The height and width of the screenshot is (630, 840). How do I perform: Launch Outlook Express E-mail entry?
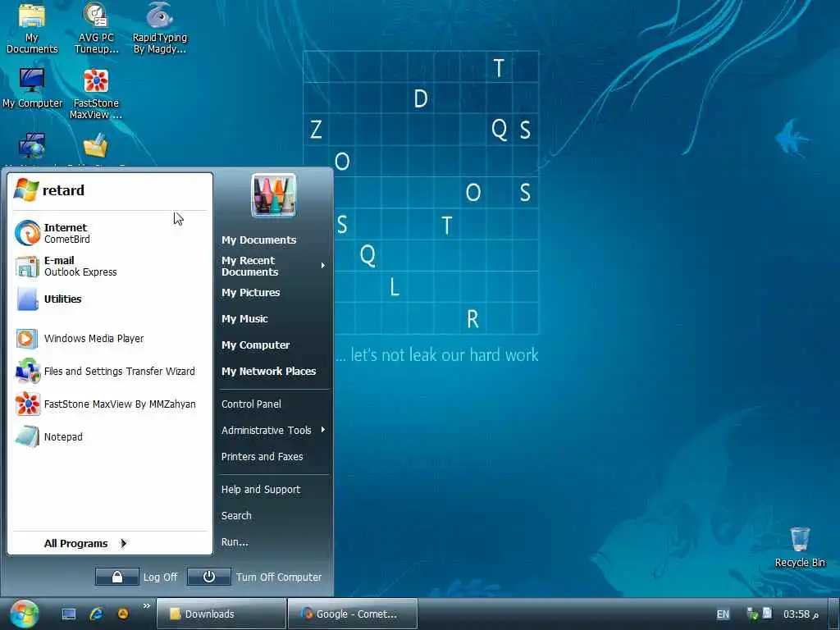point(110,267)
